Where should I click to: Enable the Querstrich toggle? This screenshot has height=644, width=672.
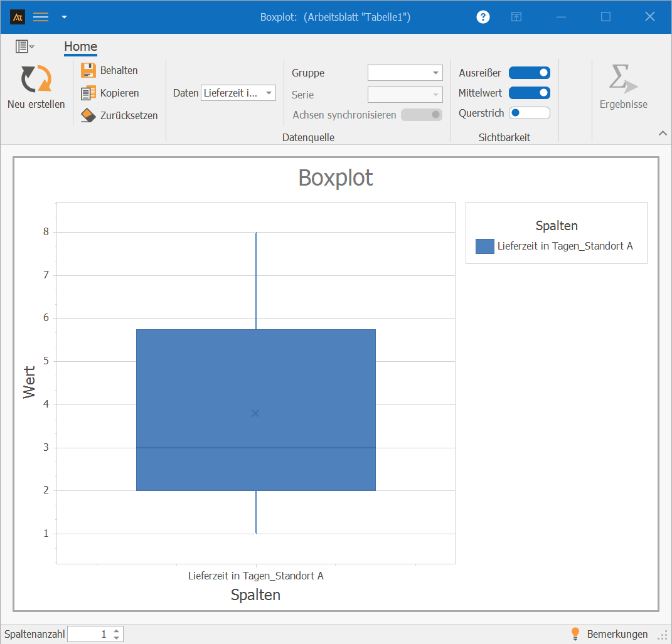click(529, 113)
